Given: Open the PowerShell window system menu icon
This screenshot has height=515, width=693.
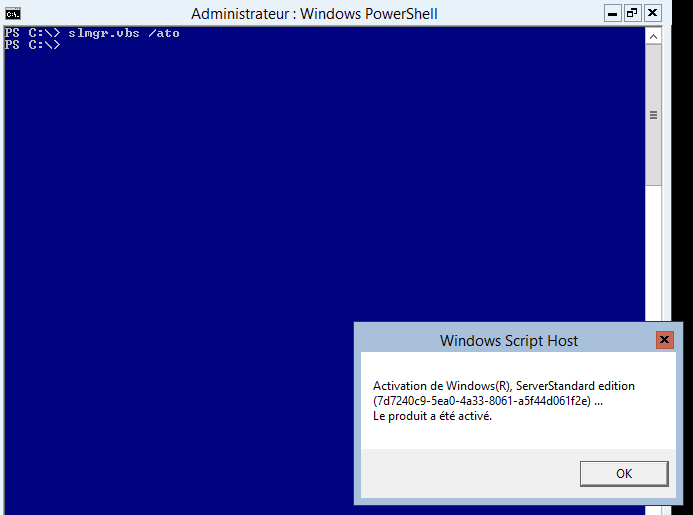Looking at the screenshot, I should click(x=13, y=14).
